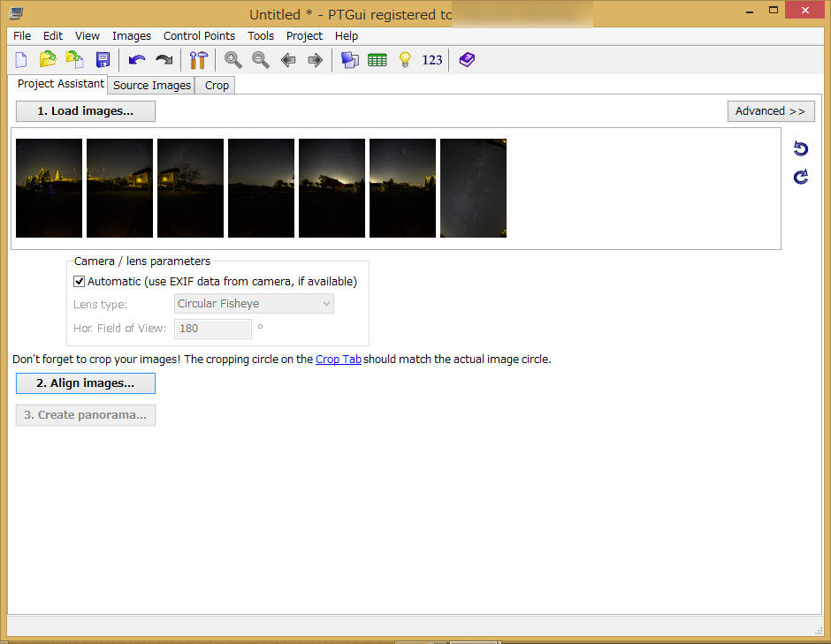Click the light bulb assistant icon
The width and height of the screenshot is (831, 644).
pos(405,60)
